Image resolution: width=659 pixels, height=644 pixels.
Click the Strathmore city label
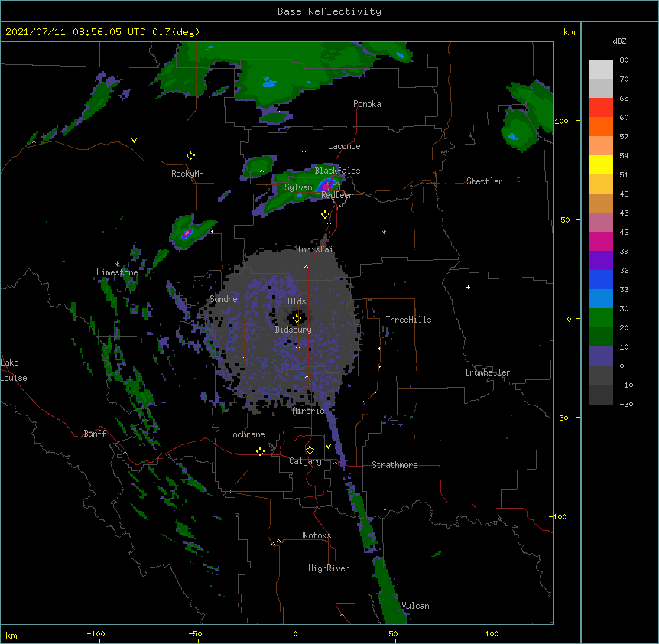click(x=394, y=465)
